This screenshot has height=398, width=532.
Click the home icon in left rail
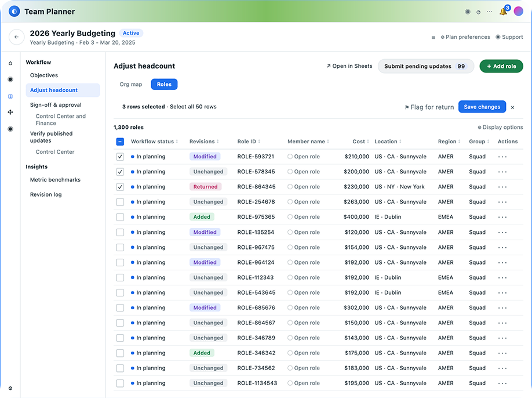click(10, 63)
